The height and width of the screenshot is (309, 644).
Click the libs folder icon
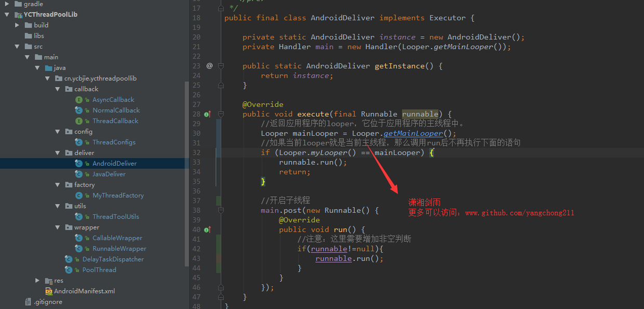29,36
